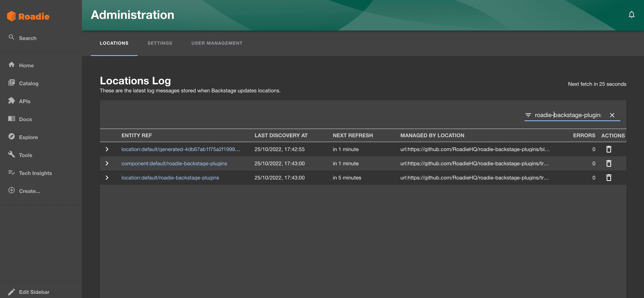The image size is (644, 298).
Task: Click managed location URL ending plugins/bl…
Action: coord(475,149)
